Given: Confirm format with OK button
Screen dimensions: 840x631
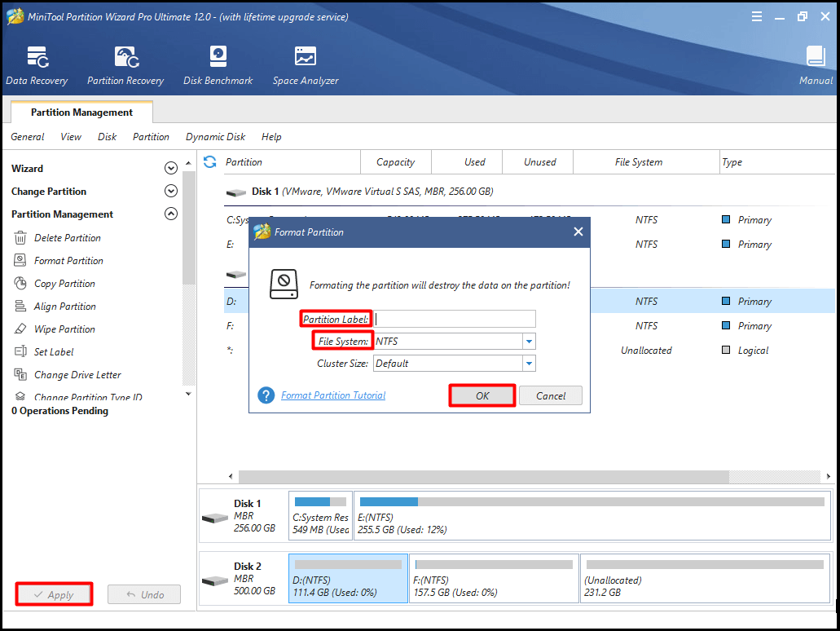Looking at the screenshot, I should [x=482, y=395].
